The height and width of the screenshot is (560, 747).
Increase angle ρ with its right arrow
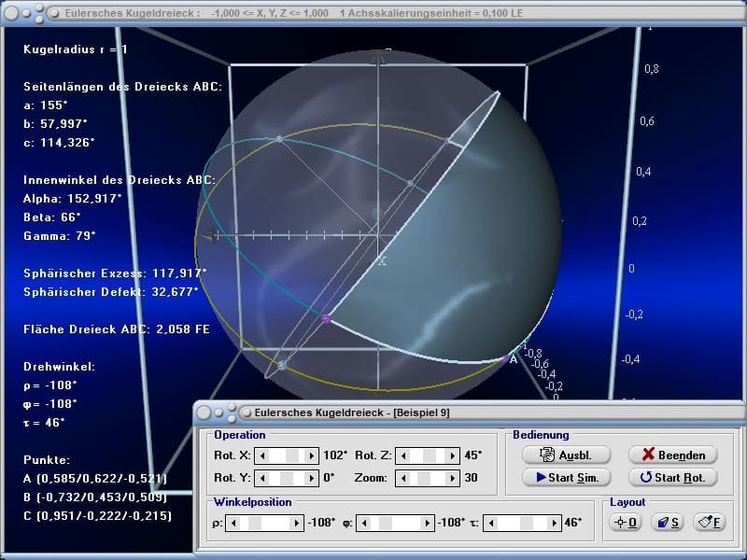[296, 524]
